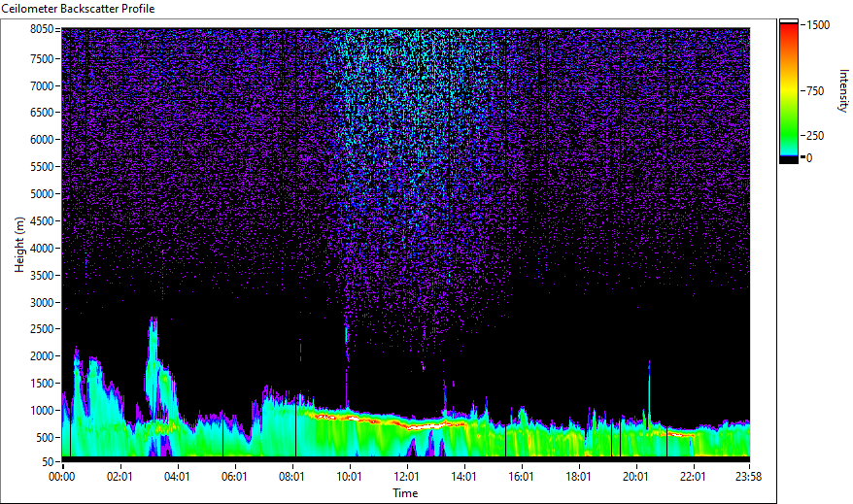This screenshot has width=853, height=504.
Task: Click the 20:01 time axis label
Action: tap(635, 477)
